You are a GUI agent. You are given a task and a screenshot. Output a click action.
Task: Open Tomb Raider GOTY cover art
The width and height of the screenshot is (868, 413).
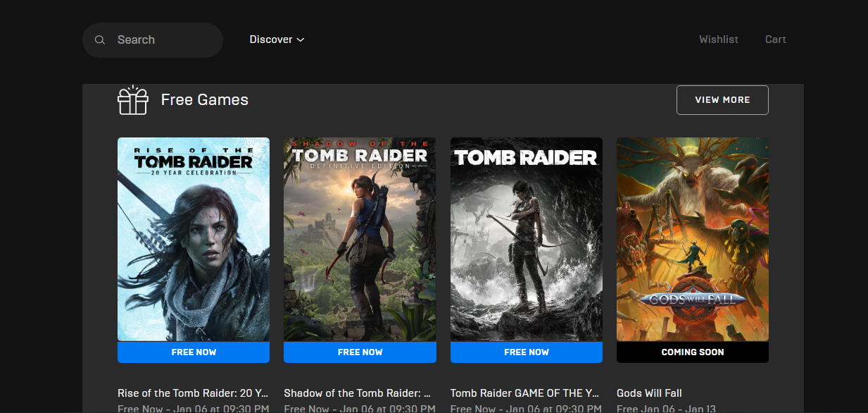pos(527,240)
